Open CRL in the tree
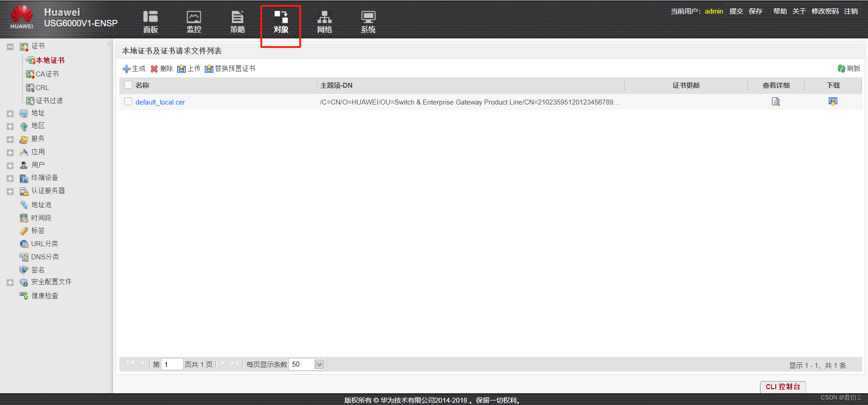This screenshot has height=405, width=868. click(x=42, y=87)
